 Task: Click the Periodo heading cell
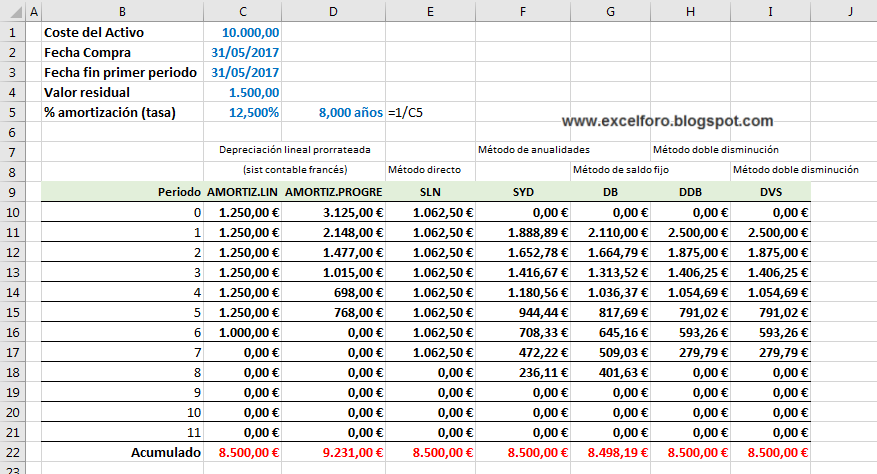pyautogui.click(x=122, y=193)
